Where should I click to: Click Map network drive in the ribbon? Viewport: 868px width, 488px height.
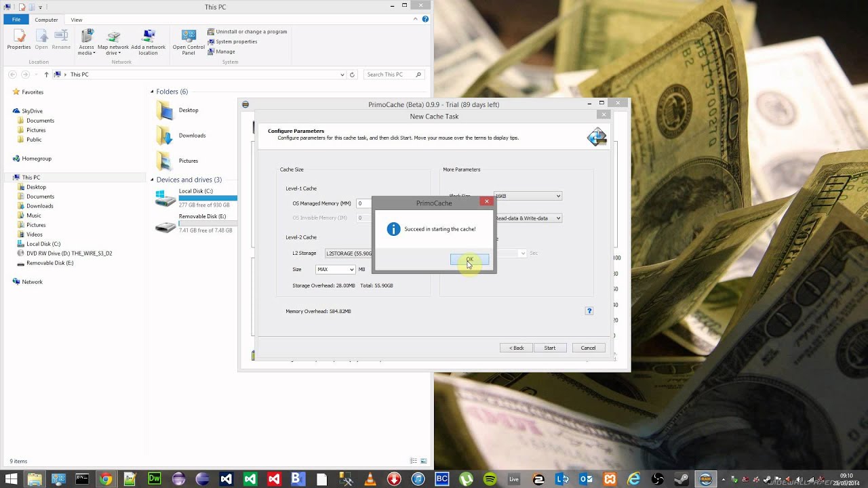click(x=113, y=42)
